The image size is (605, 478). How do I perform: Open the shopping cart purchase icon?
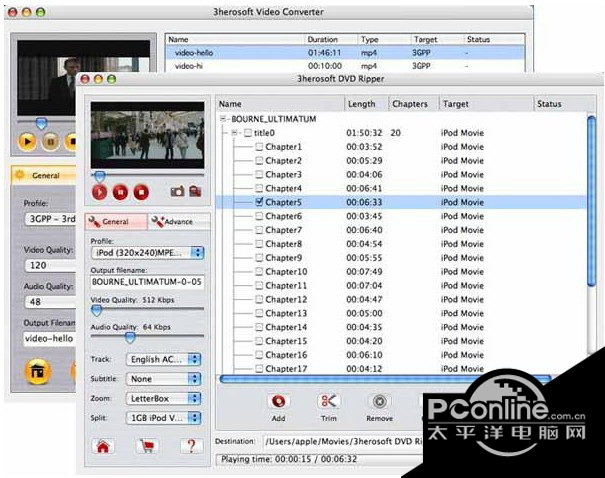pos(147,446)
